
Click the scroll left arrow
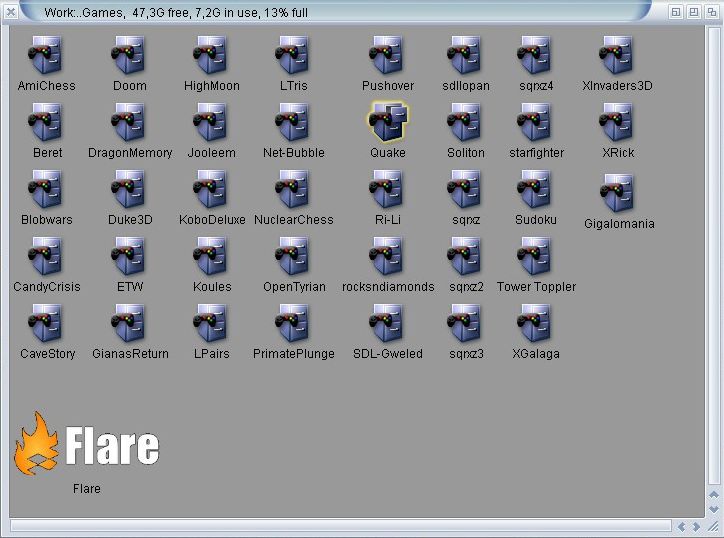click(681, 526)
